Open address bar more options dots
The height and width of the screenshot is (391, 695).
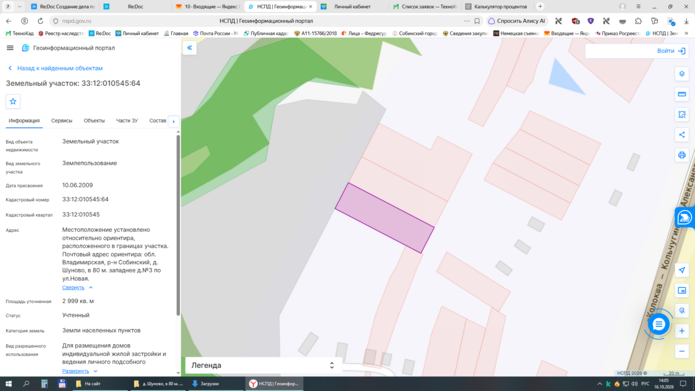tap(466, 21)
